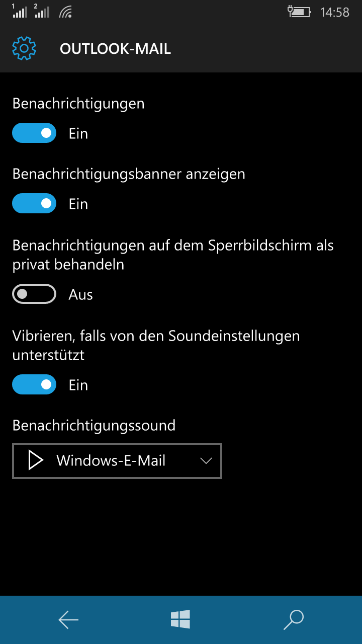Image resolution: width=362 pixels, height=644 pixels.
Task: Turn off the Benachrichtigungen toggle
Action: tap(34, 133)
